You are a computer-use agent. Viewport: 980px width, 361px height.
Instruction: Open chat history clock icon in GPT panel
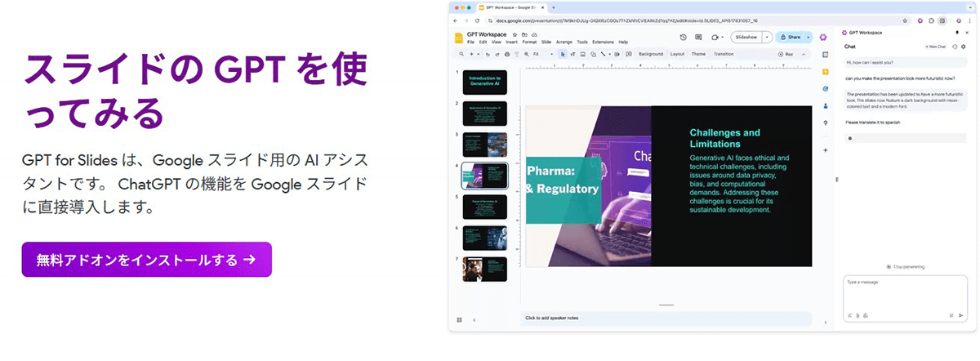[x=954, y=47]
